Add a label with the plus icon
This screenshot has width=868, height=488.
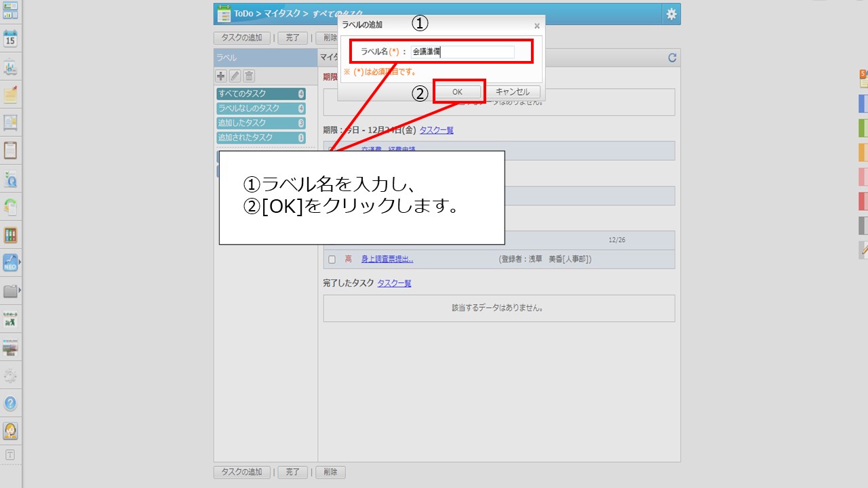click(x=221, y=76)
